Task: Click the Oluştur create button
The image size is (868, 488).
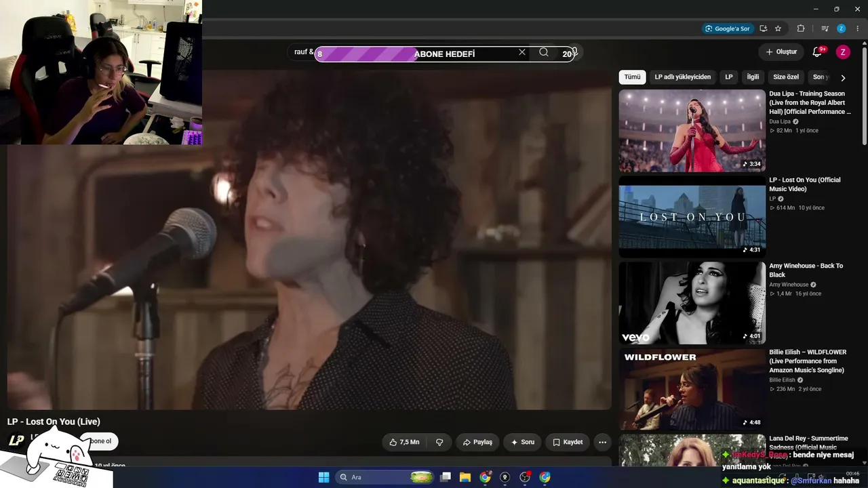Action: pos(781,52)
